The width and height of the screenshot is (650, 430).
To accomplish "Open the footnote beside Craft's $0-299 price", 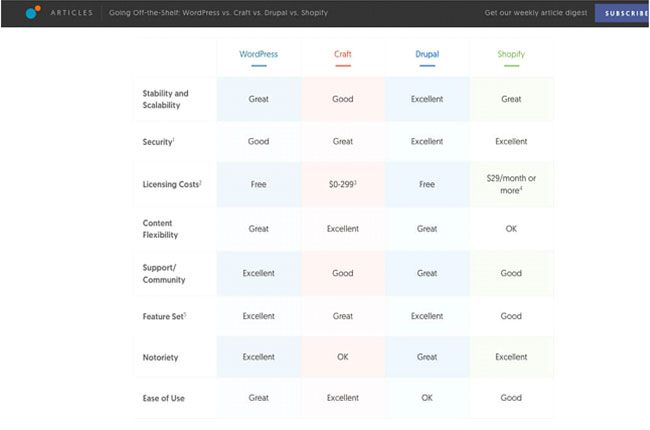I will 358,183.
